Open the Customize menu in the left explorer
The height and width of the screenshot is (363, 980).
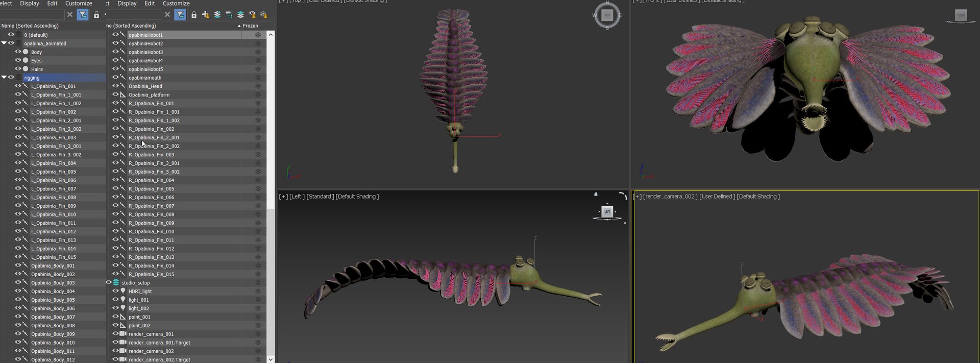point(79,4)
